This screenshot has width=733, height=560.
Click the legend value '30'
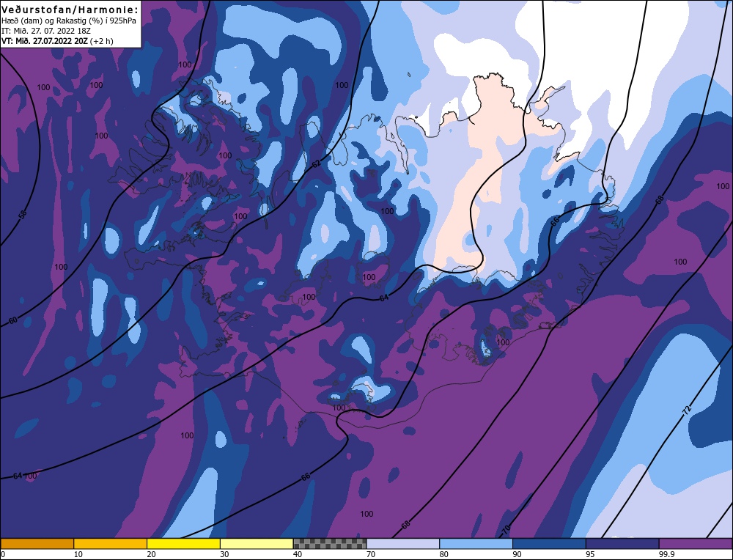[224, 554]
